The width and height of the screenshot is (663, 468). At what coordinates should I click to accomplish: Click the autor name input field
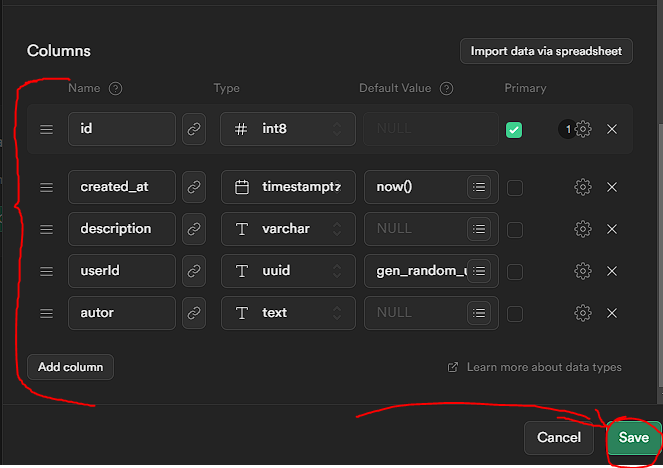click(x=122, y=313)
